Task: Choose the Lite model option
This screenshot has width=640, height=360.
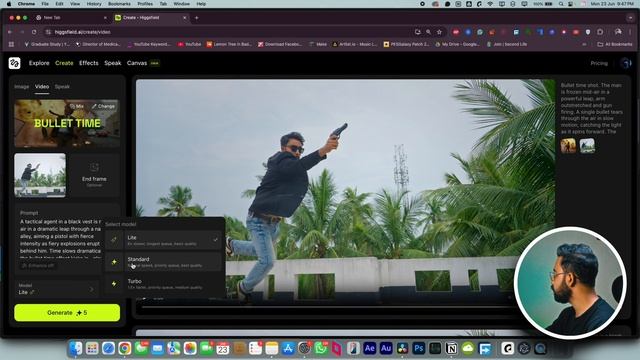Action: click(163, 240)
